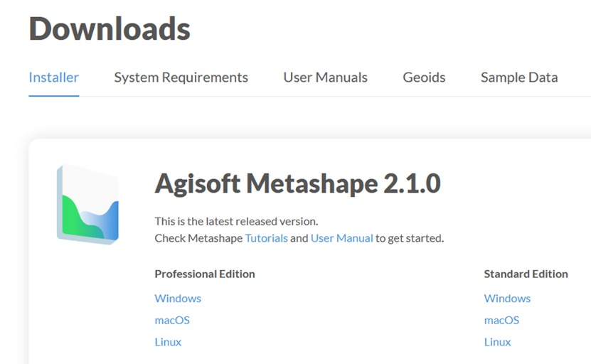Download Professional Edition for Linux
The width and height of the screenshot is (591, 364).
[x=168, y=342]
